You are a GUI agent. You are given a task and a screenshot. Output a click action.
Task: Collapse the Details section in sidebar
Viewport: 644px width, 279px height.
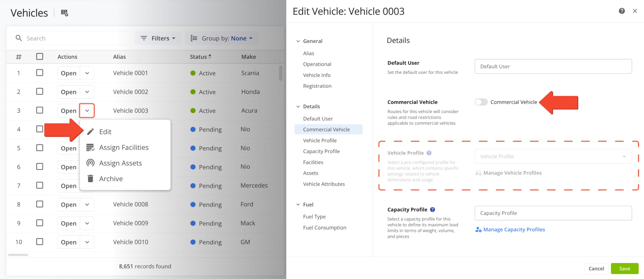(298, 107)
